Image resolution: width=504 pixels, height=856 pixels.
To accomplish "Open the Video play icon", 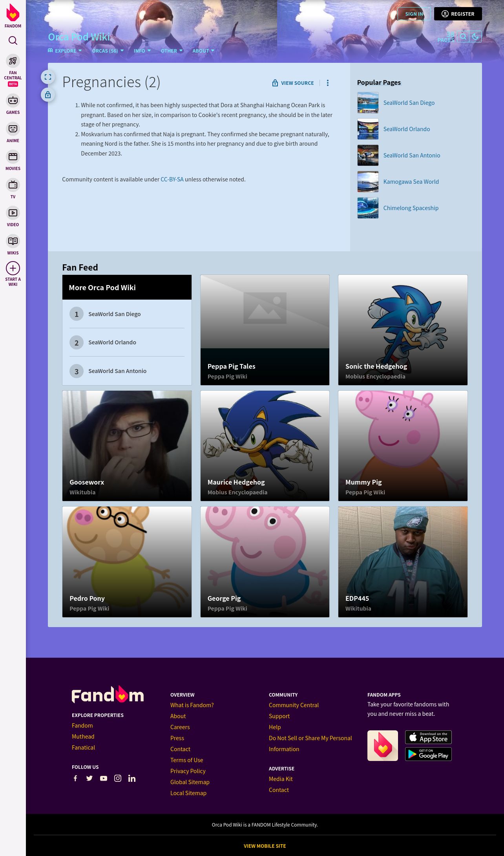I will pos(13,213).
